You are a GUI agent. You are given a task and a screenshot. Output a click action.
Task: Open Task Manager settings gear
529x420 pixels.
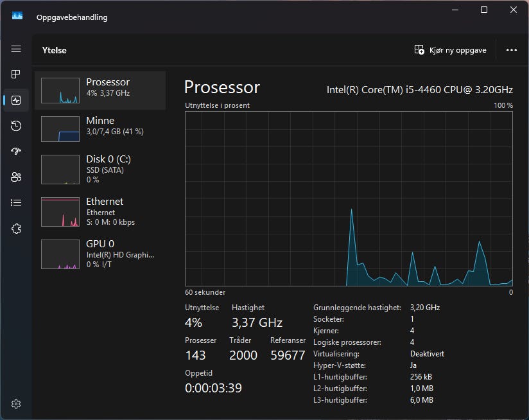click(x=16, y=404)
